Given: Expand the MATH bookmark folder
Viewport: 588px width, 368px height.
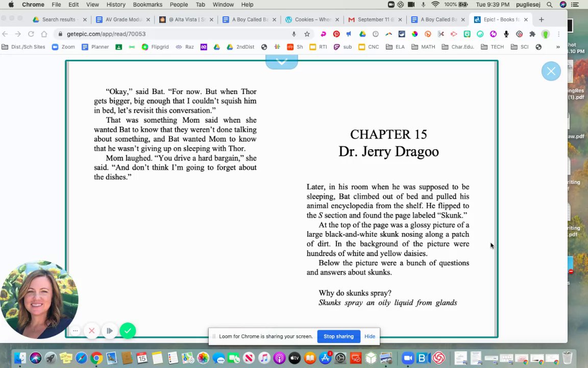Looking at the screenshot, I should [423, 47].
